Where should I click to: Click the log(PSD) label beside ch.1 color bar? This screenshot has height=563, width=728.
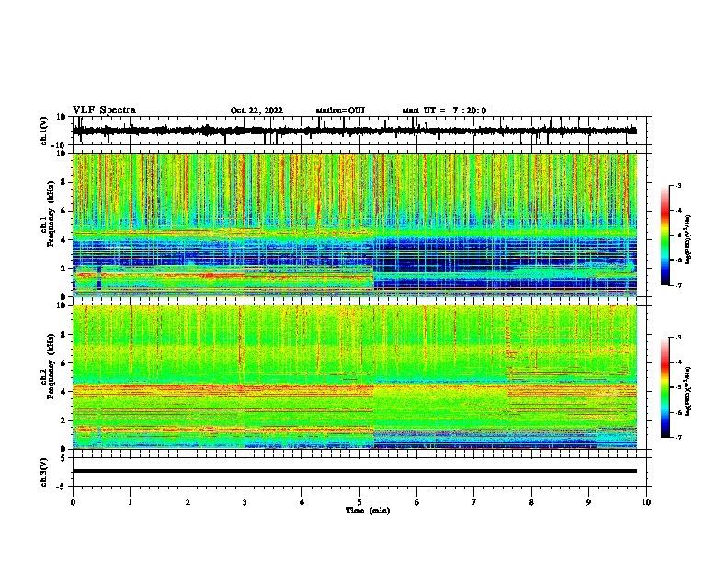click(688, 240)
